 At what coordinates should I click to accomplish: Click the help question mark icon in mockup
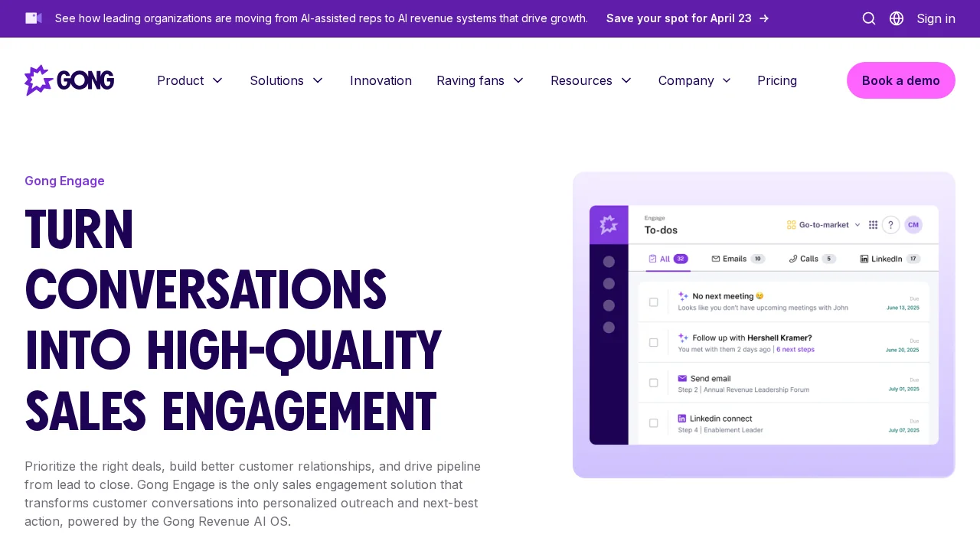(x=890, y=224)
